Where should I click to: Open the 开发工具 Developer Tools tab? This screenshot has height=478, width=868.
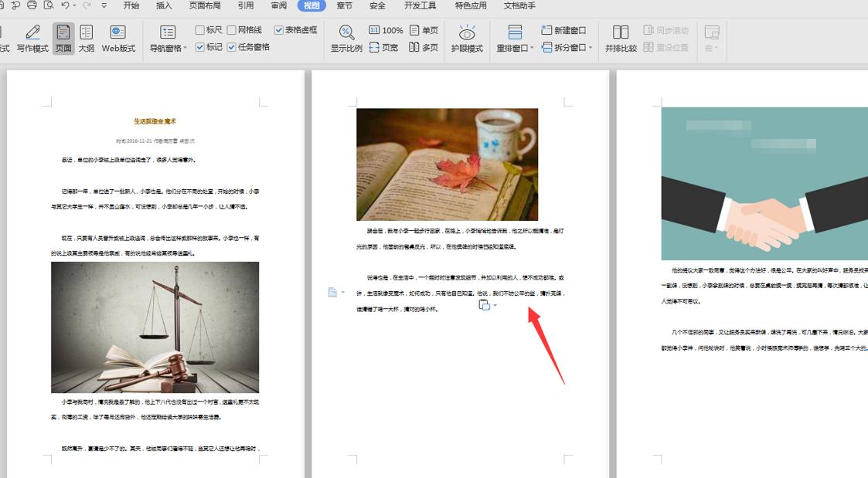[x=420, y=5]
